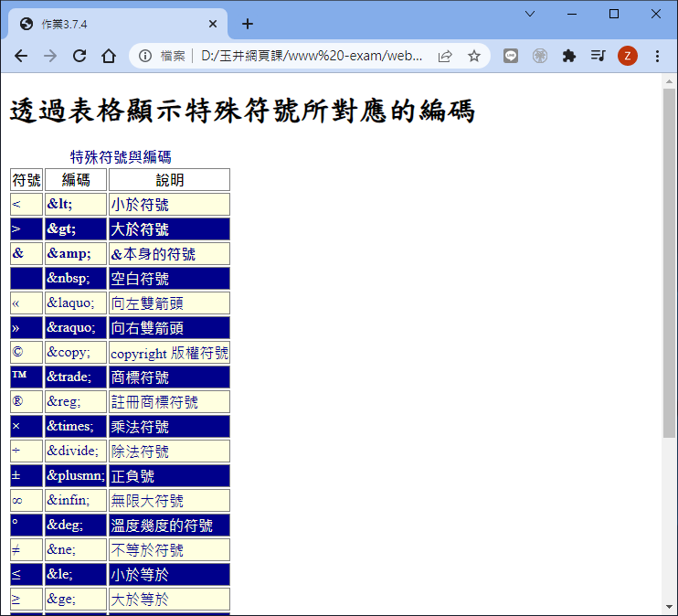
Task: Share this page using the share icon
Action: click(445, 56)
